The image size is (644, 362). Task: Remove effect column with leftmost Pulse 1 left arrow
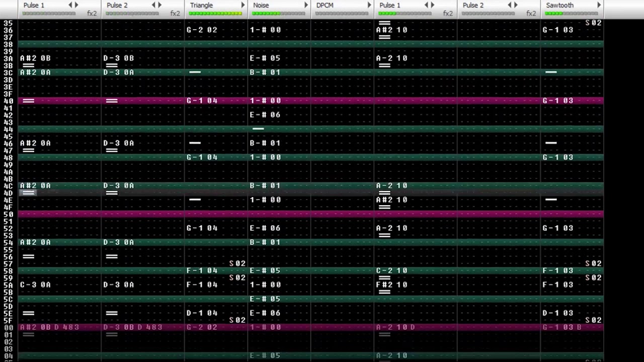[70, 5]
